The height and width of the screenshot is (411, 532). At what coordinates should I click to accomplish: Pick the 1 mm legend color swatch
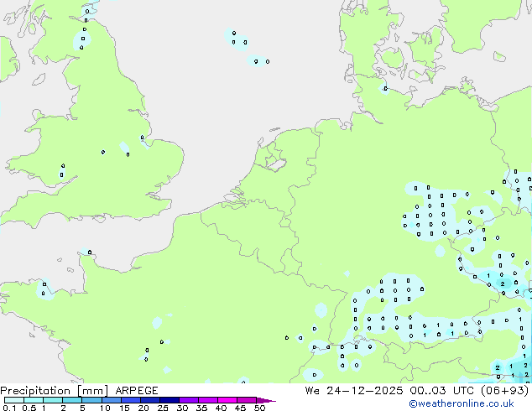53,400
